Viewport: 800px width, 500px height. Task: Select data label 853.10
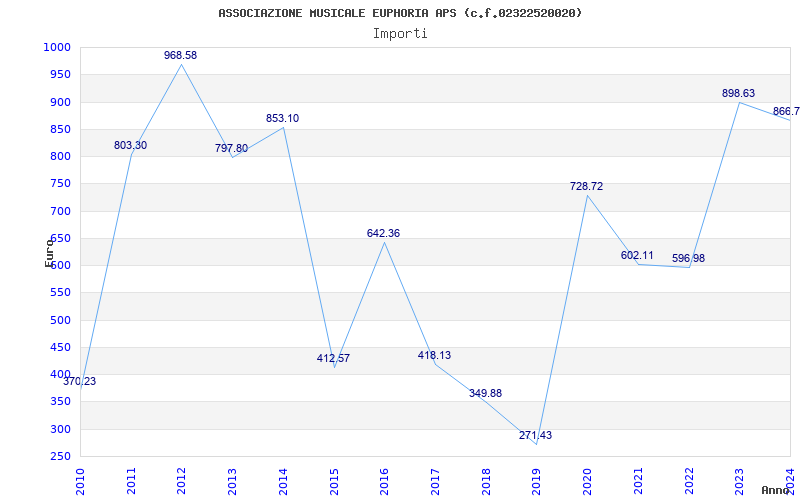tap(283, 118)
